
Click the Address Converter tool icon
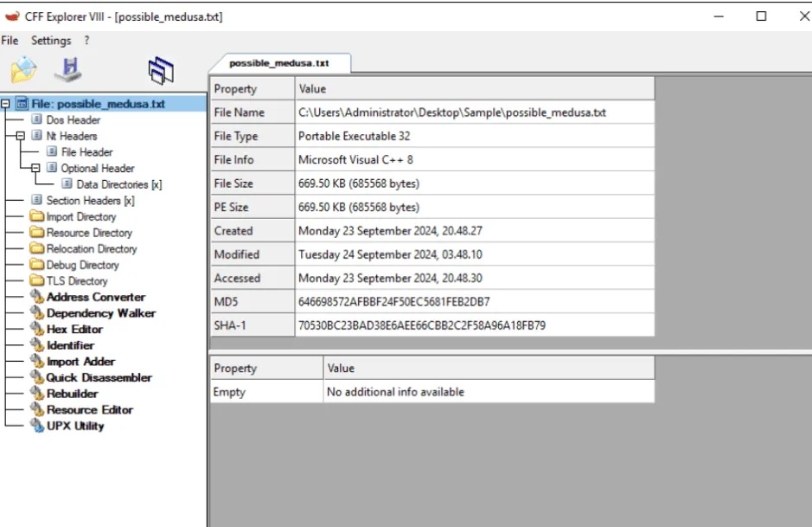tap(37, 297)
